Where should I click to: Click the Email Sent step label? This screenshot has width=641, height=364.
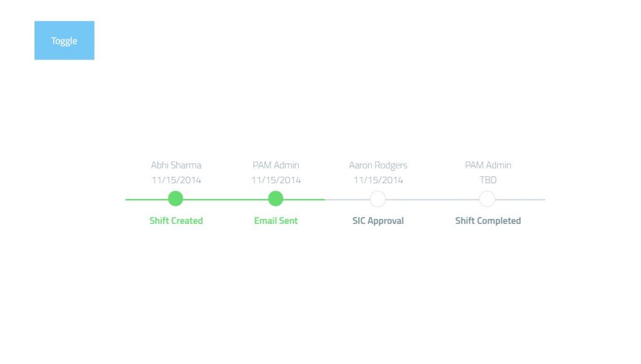pos(276,221)
